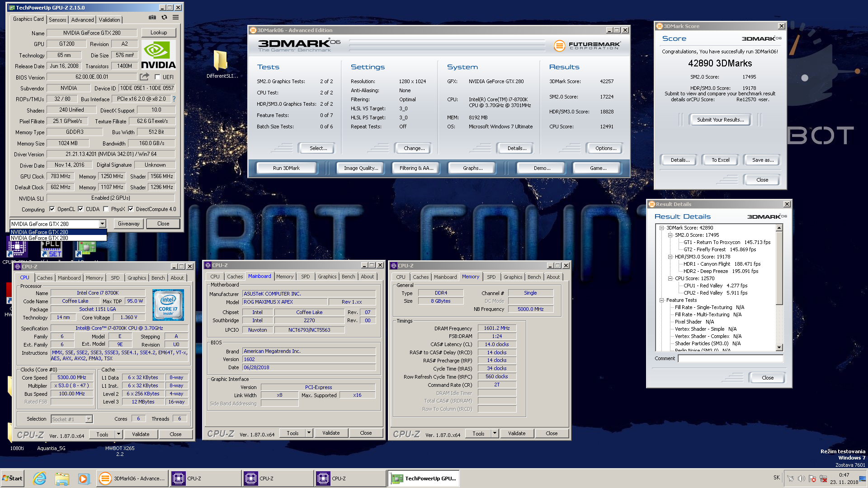
Task: Click the GPU-Z refresh icon
Action: (x=164, y=18)
